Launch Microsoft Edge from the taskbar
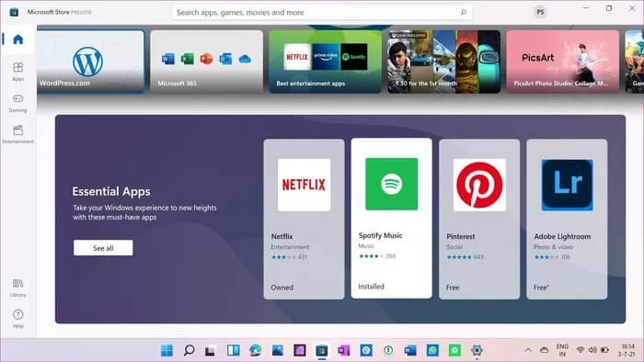Viewport: 644px width, 362px height. [x=256, y=351]
